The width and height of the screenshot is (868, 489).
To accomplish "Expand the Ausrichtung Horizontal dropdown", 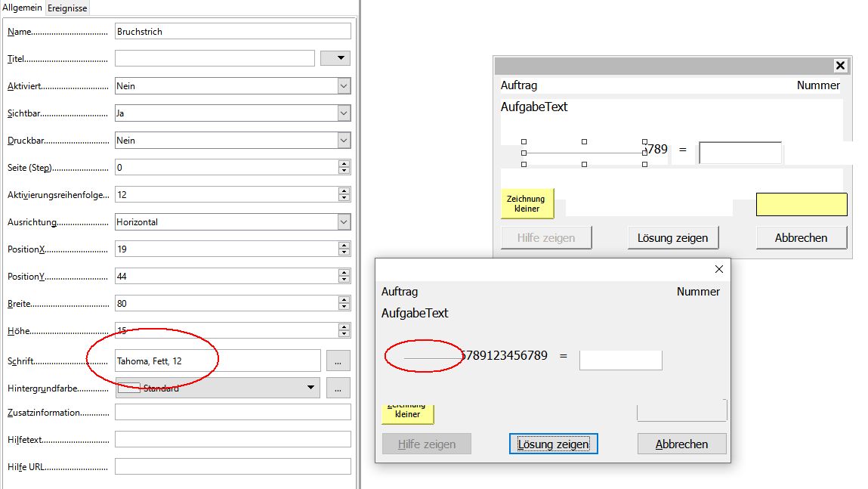I will pyautogui.click(x=344, y=222).
